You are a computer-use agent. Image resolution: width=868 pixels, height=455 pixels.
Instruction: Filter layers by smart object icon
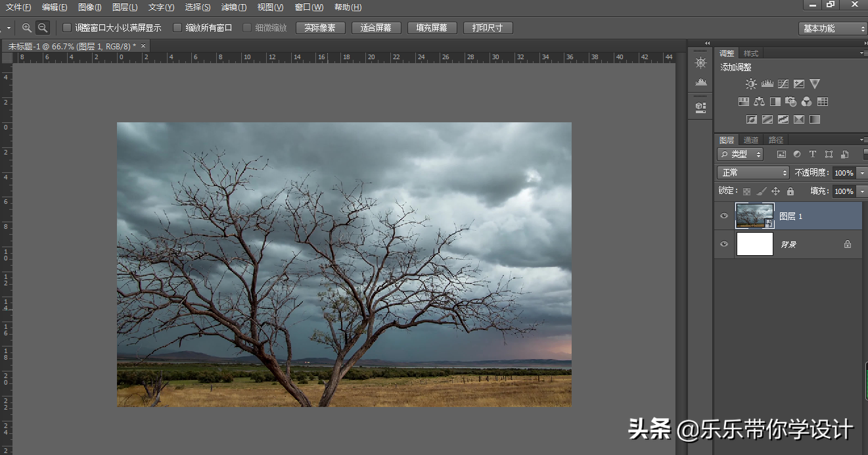[844, 155]
